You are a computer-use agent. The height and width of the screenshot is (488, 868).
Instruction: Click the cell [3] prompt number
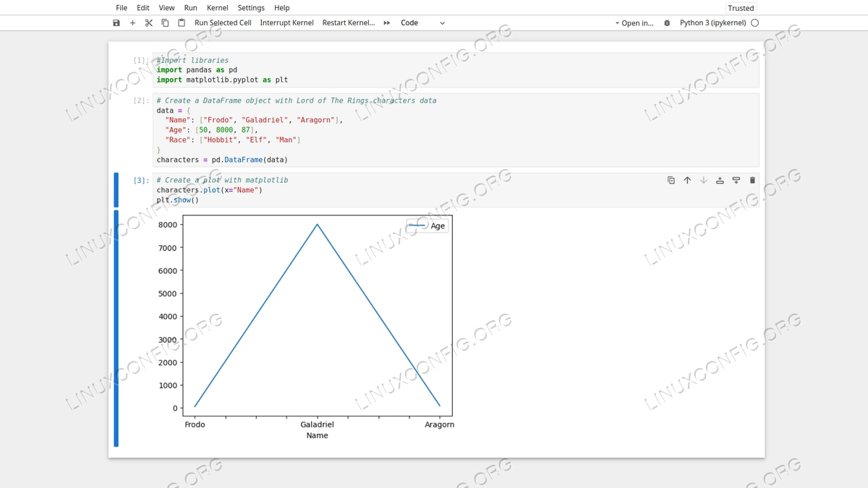pos(141,181)
